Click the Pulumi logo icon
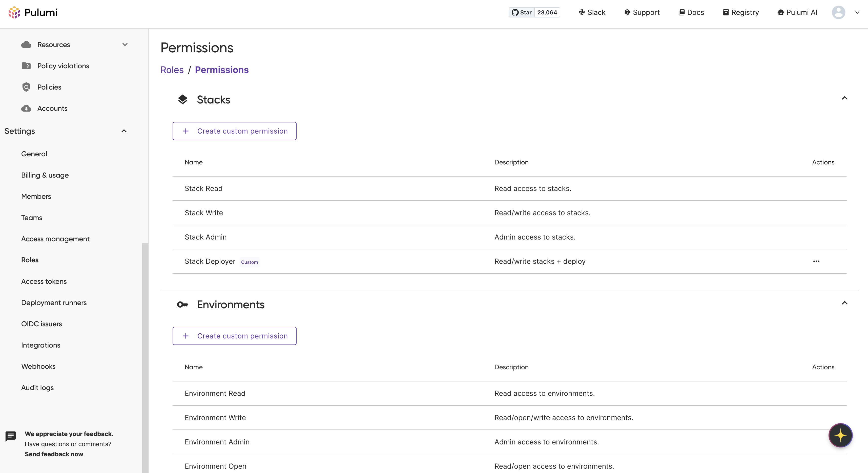868x473 pixels. point(14,12)
